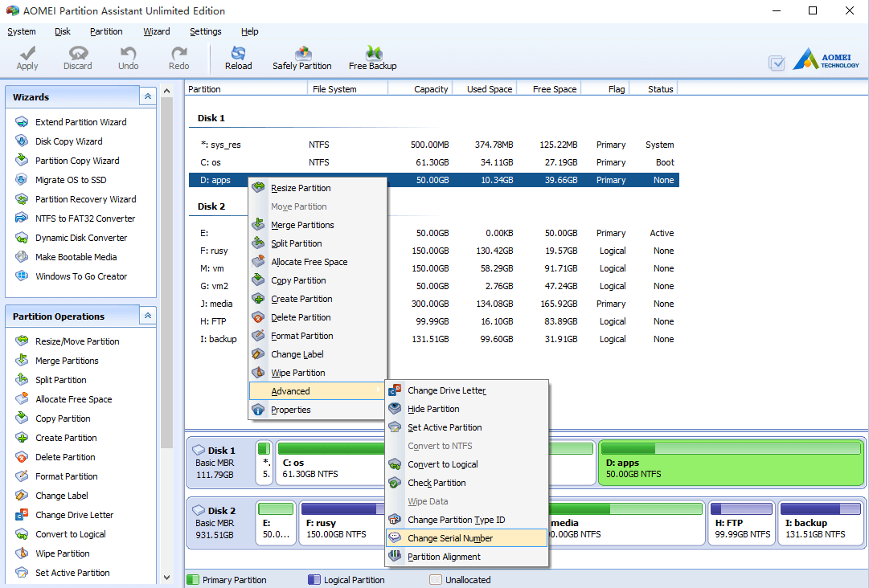Viewport: 869px width, 588px height.
Task: Click Resize/Move Partition icon in sidebar
Action: pos(22,341)
